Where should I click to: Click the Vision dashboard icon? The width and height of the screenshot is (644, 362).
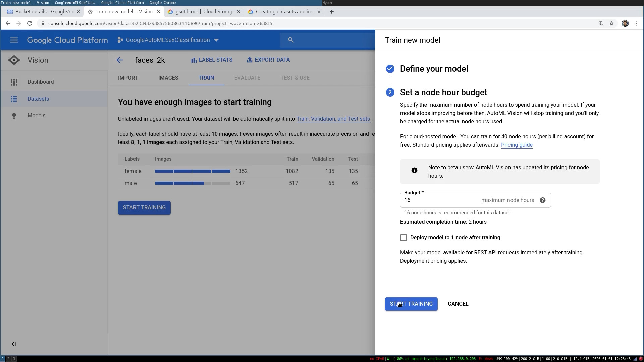tap(14, 82)
